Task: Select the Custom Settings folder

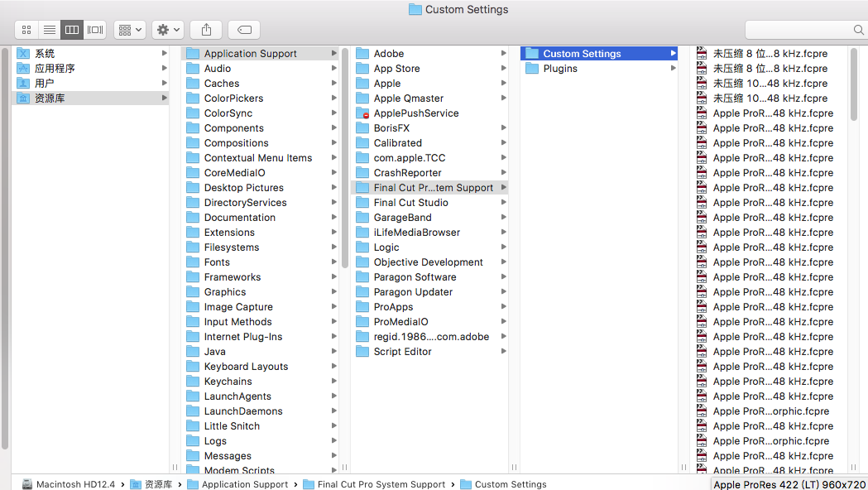Action: (x=599, y=54)
